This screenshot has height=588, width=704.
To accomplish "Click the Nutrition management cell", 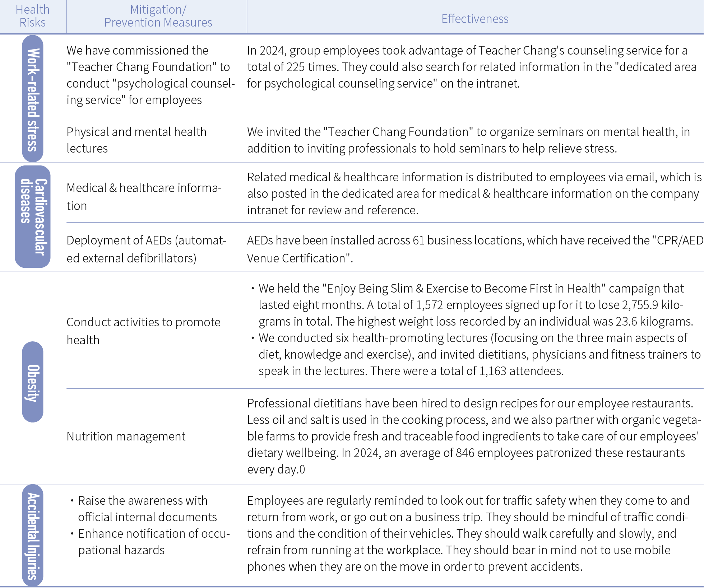I will (126, 436).
